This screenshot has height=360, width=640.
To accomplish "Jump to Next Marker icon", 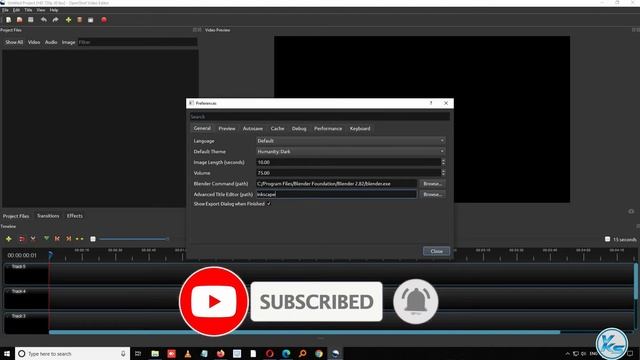I will tap(69, 239).
